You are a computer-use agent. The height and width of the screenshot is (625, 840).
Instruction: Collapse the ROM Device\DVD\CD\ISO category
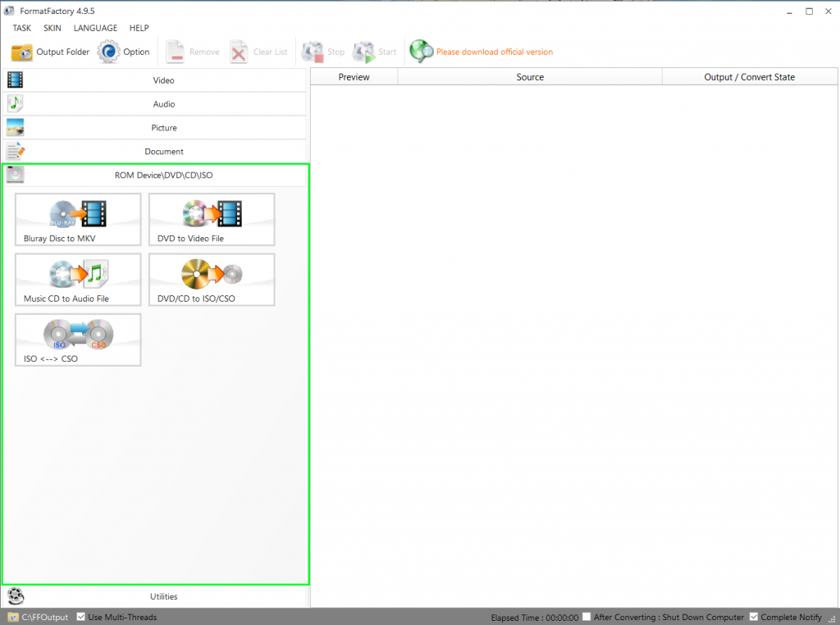(x=155, y=176)
